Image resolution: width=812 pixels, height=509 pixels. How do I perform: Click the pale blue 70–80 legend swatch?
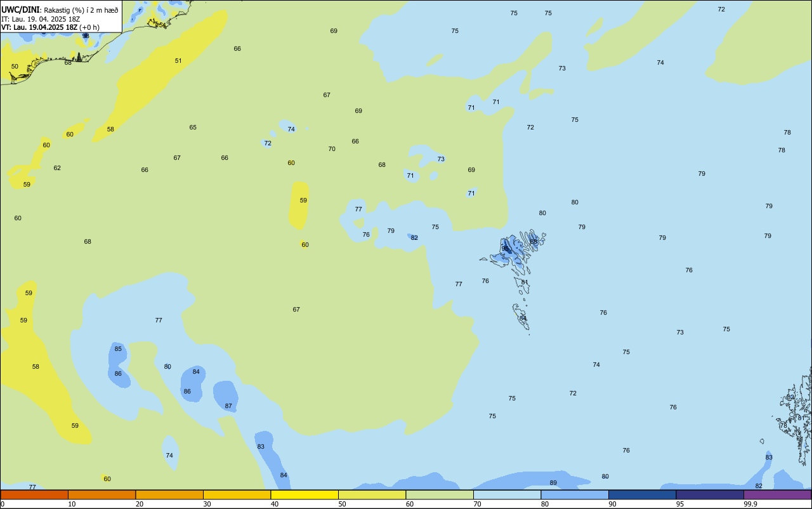click(x=507, y=494)
